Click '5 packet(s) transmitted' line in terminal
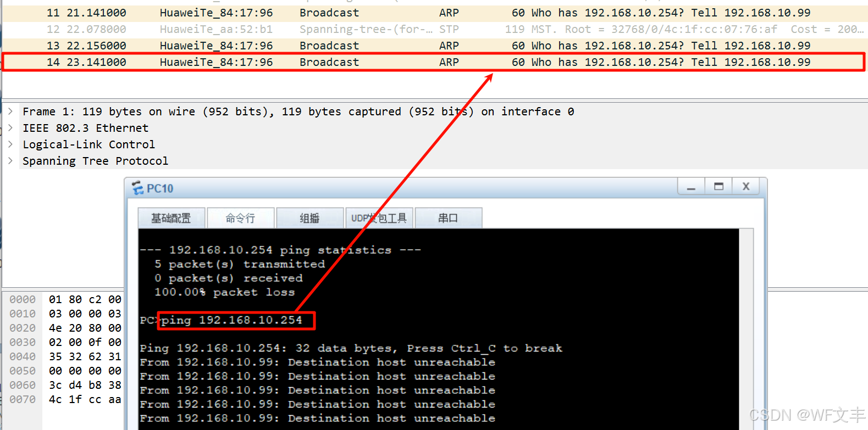 [240, 264]
